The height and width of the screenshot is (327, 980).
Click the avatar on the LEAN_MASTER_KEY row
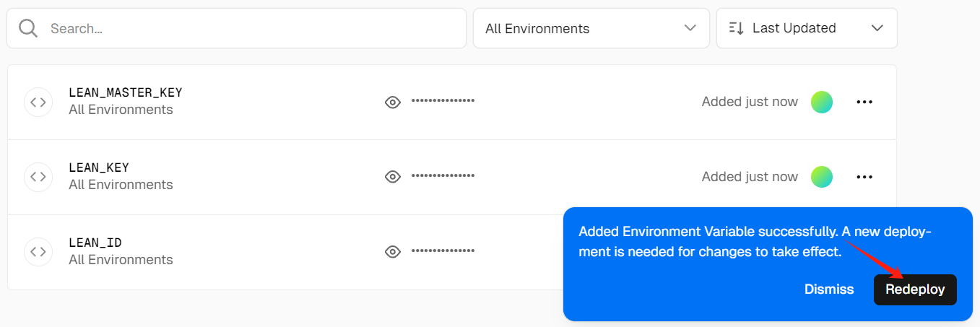(822, 102)
